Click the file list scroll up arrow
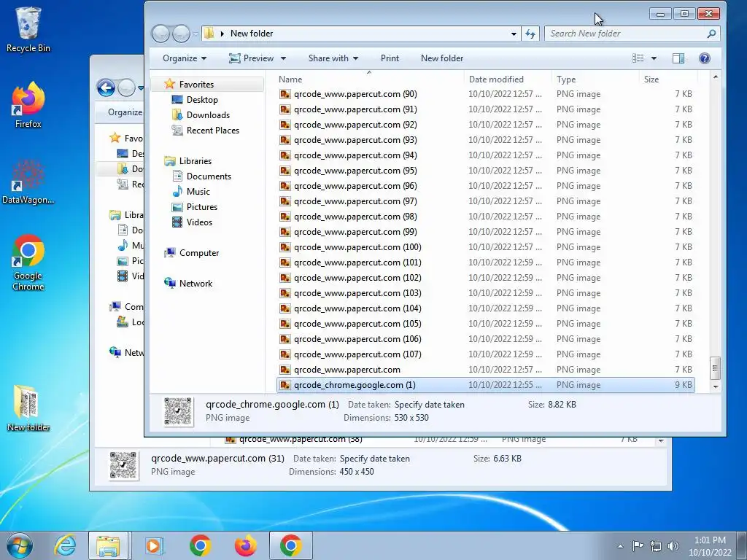This screenshot has height=560, width=747. pos(715,77)
